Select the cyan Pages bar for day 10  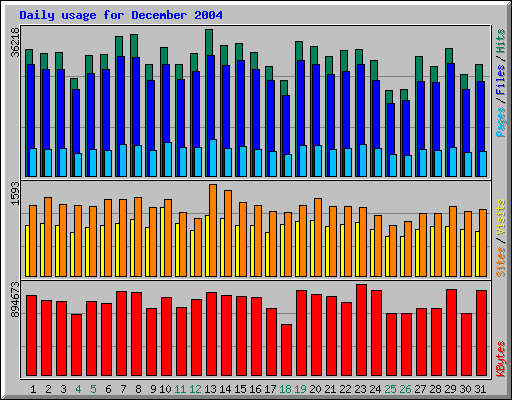point(168,159)
